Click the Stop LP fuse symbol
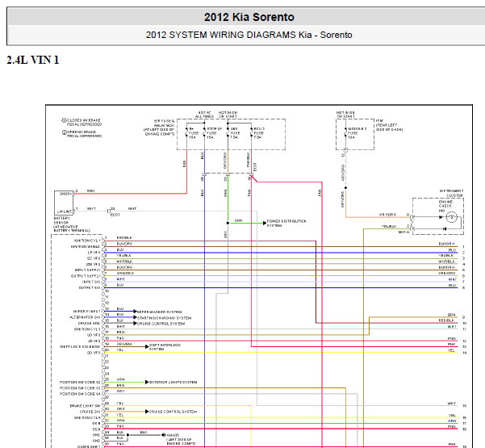This screenshot has height=448, width=485. (211, 132)
